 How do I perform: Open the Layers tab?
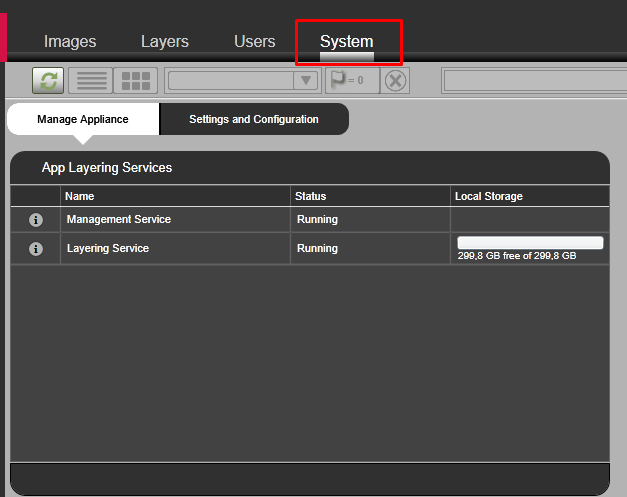coord(165,42)
